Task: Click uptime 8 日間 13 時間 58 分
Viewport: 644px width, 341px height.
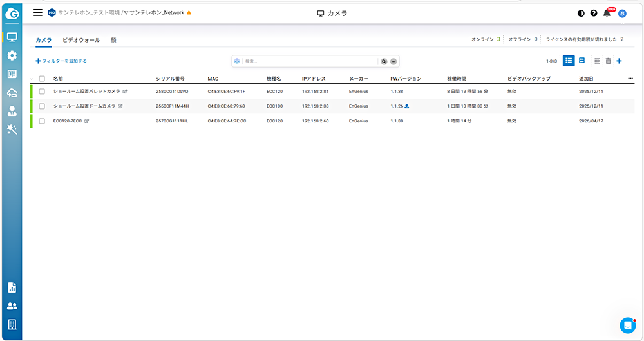Action: (x=468, y=92)
